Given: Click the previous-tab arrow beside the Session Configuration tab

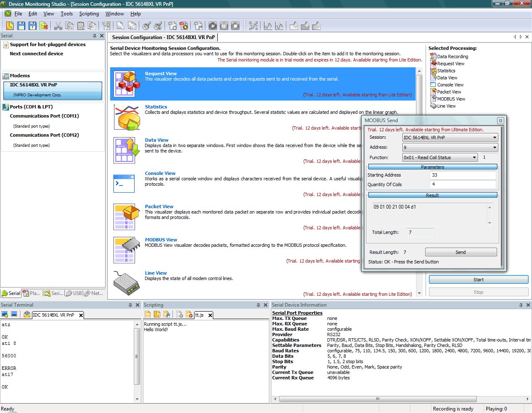Looking at the screenshot, I should click(515, 37).
